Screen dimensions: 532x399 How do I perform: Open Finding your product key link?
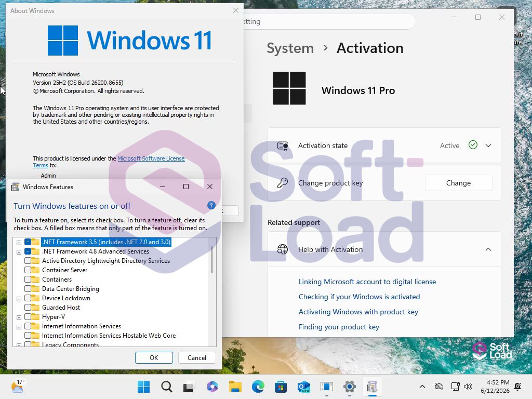(339, 327)
